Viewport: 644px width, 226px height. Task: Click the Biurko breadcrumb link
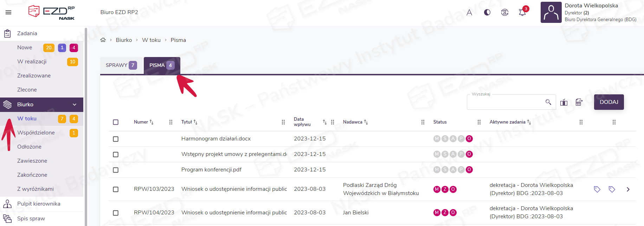(124, 40)
